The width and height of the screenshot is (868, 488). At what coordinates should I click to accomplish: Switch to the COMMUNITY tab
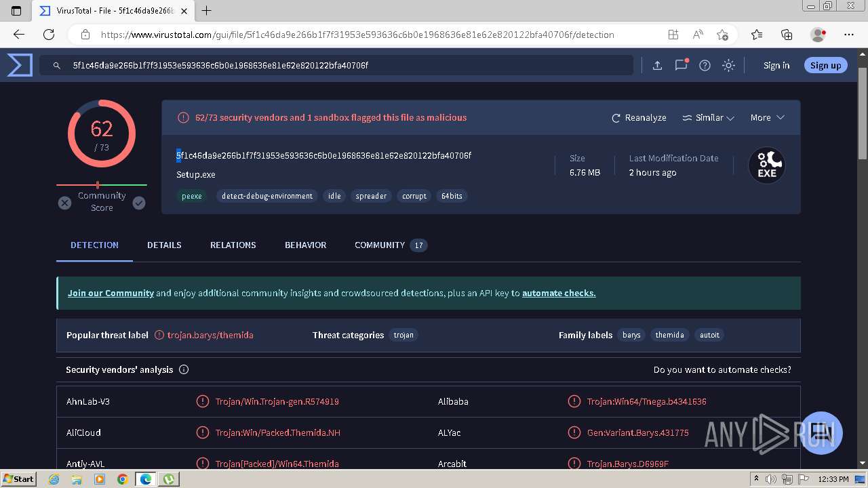[x=391, y=245]
